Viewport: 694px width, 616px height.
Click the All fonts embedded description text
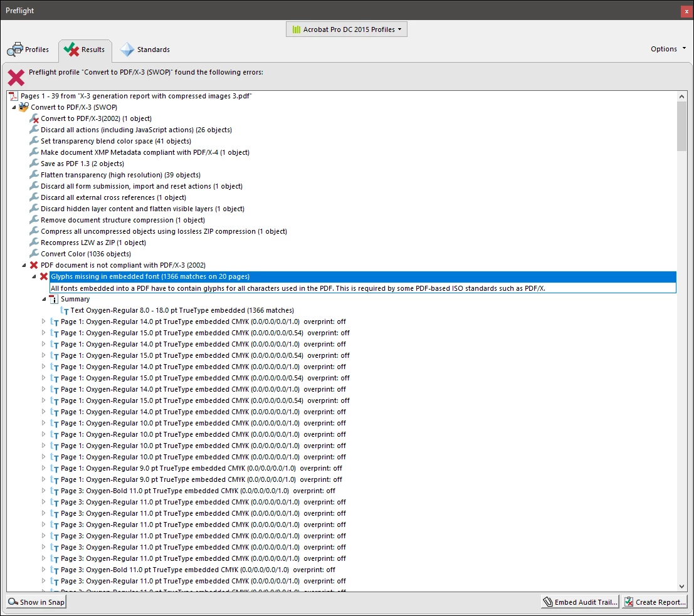point(298,288)
